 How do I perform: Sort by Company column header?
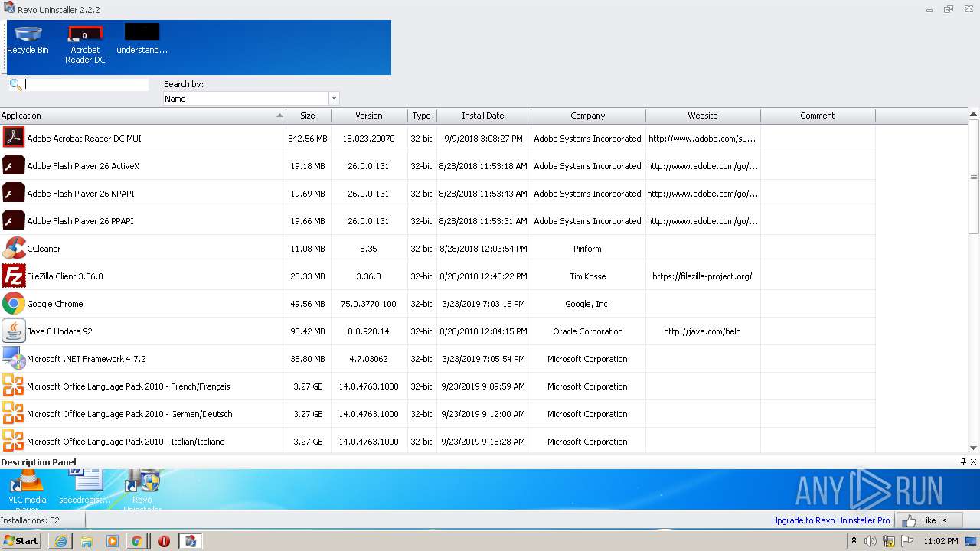[588, 116]
